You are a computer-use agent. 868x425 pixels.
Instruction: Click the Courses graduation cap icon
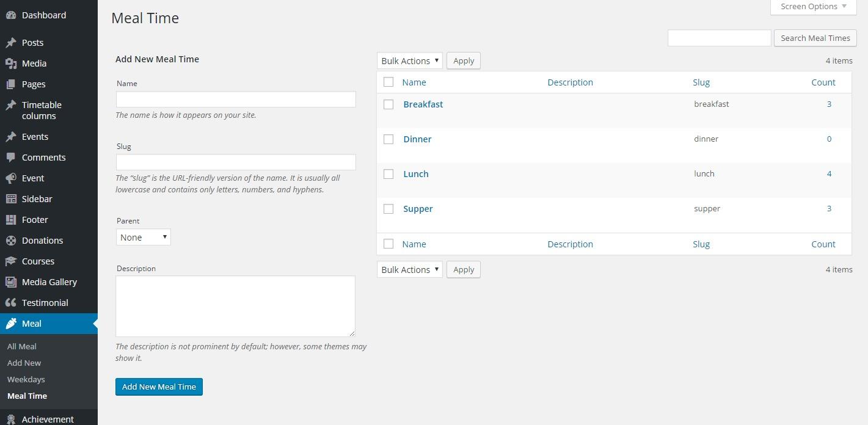click(10, 261)
